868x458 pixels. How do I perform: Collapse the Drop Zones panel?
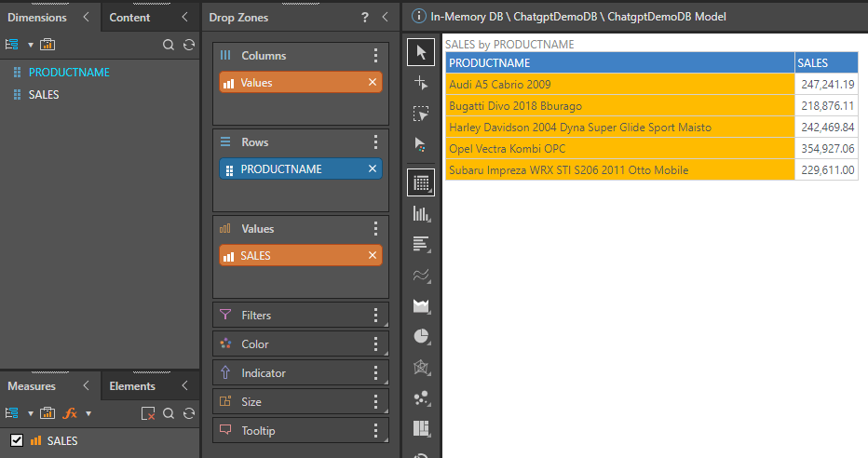click(386, 17)
